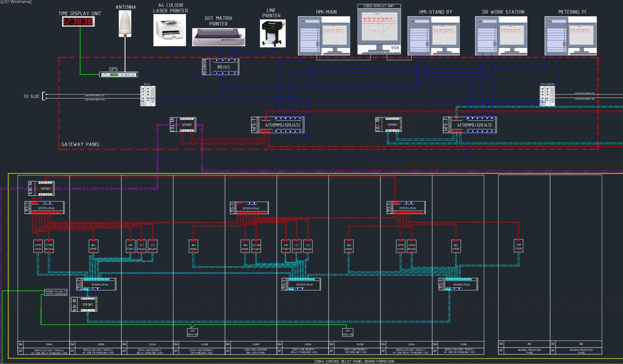Click the line printer symbol

coord(273,33)
